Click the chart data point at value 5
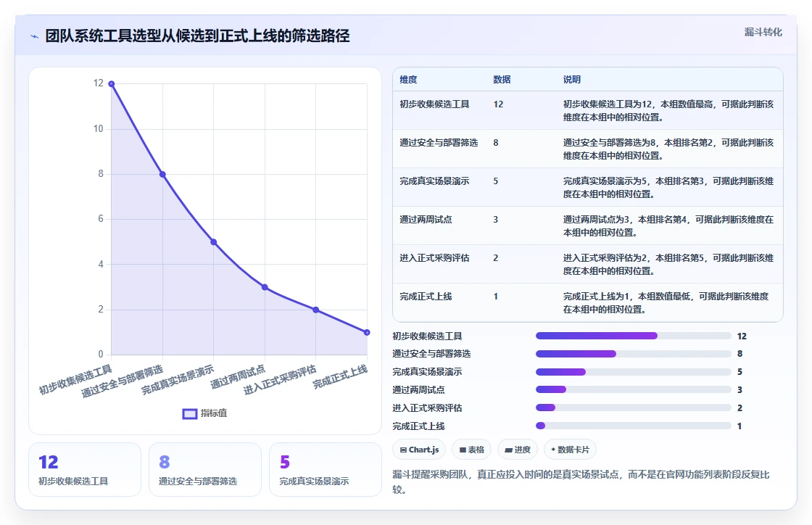Viewport: 812px width, 525px height. click(x=213, y=241)
